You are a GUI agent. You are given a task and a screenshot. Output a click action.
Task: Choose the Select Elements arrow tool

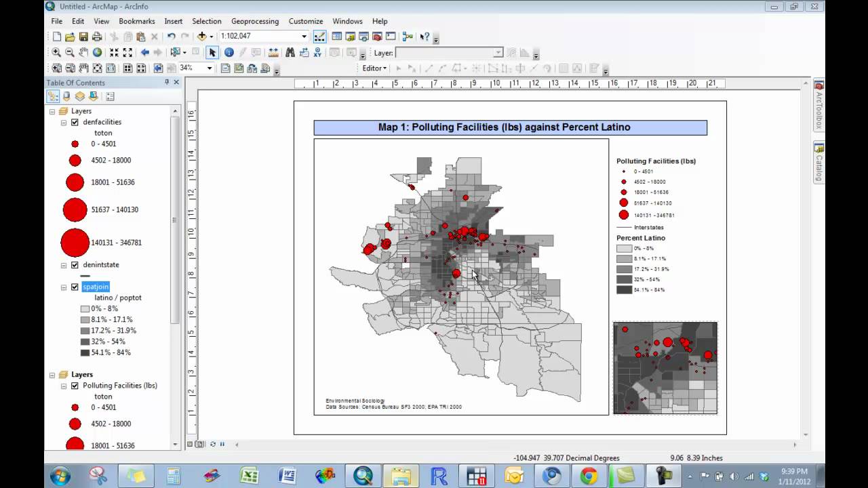[x=212, y=52]
